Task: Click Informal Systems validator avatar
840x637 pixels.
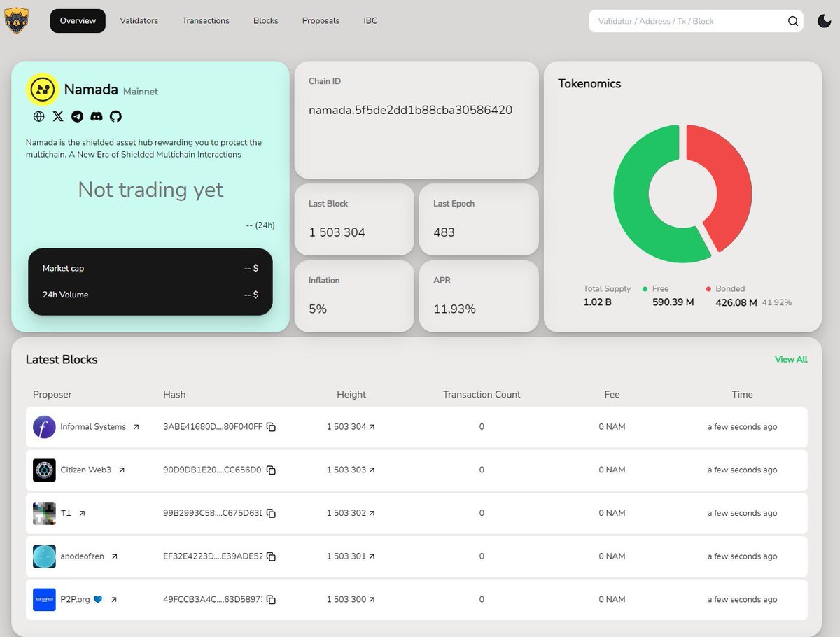Action: (44, 427)
